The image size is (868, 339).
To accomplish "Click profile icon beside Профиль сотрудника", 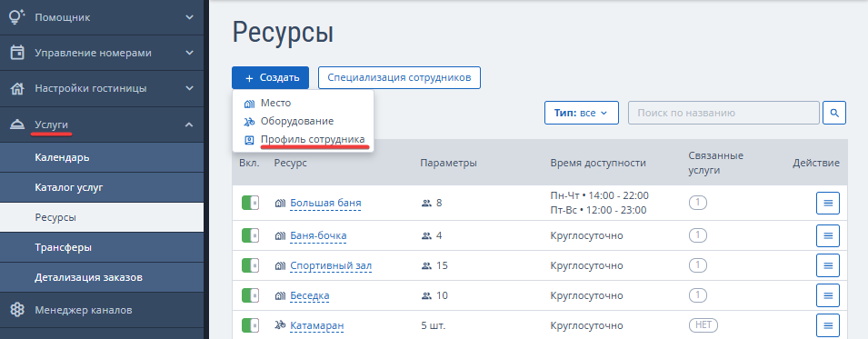I will pos(249,140).
